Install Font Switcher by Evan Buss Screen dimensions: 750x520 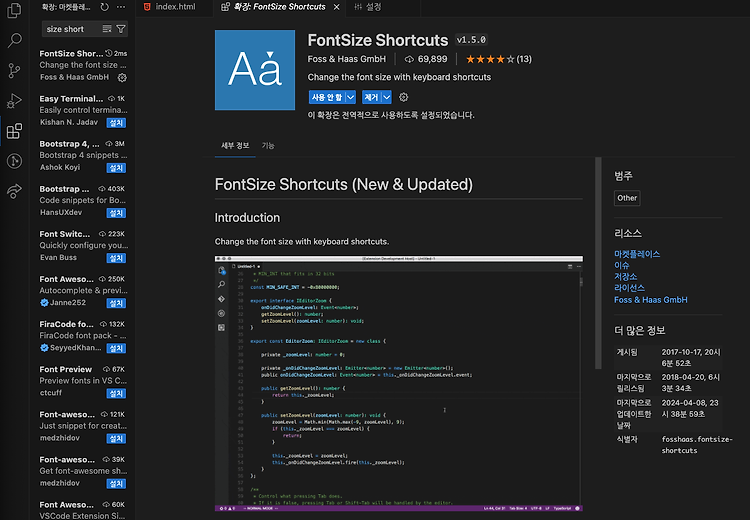coord(116,258)
